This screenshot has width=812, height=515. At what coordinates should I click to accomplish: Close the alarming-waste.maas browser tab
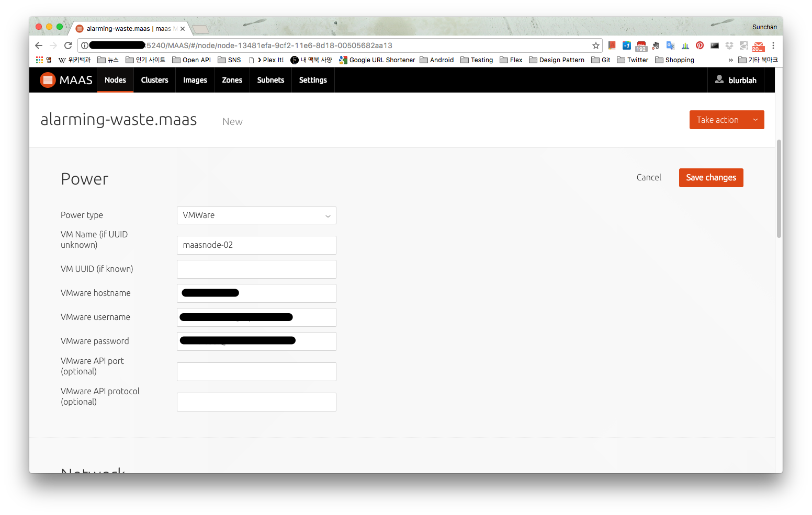tap(183, 29)
